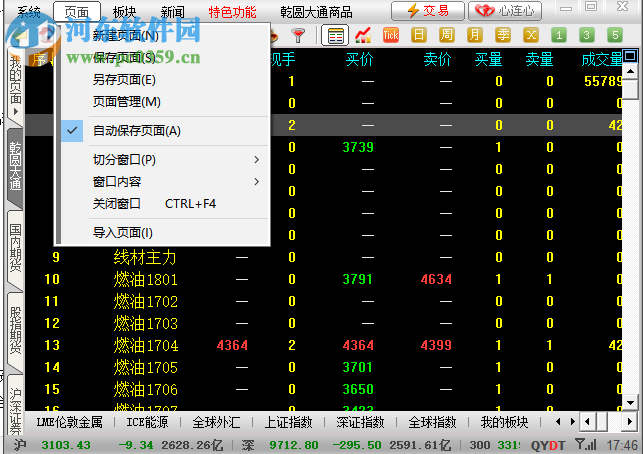Open the 系统 menu
The height and width of the screenshot is (454, 643).
click(x=29, y=12)
